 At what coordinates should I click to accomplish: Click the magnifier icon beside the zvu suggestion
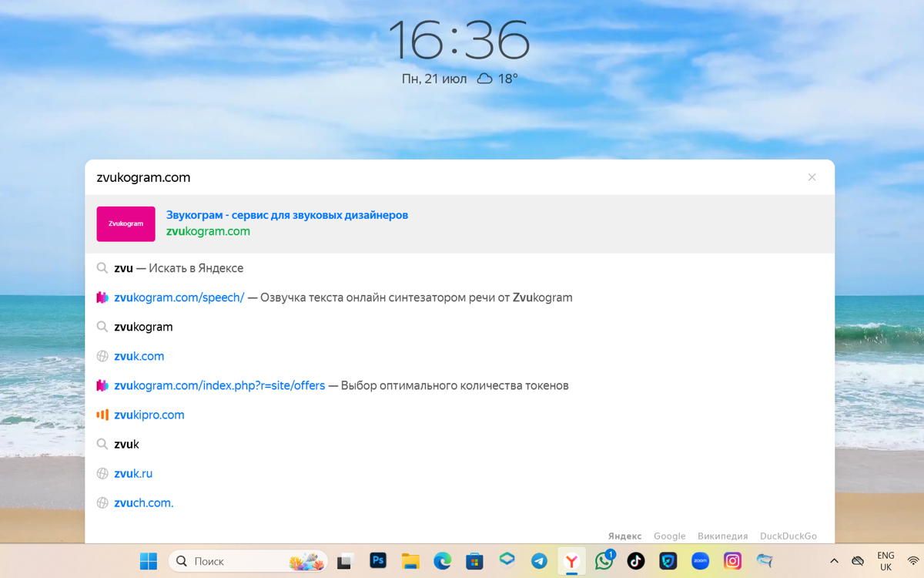point(102,267)
